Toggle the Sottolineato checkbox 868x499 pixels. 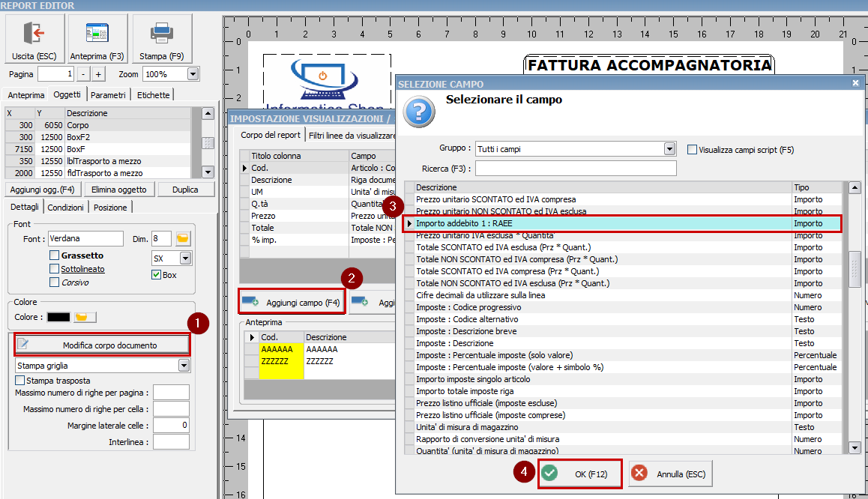tap(54, 268)
